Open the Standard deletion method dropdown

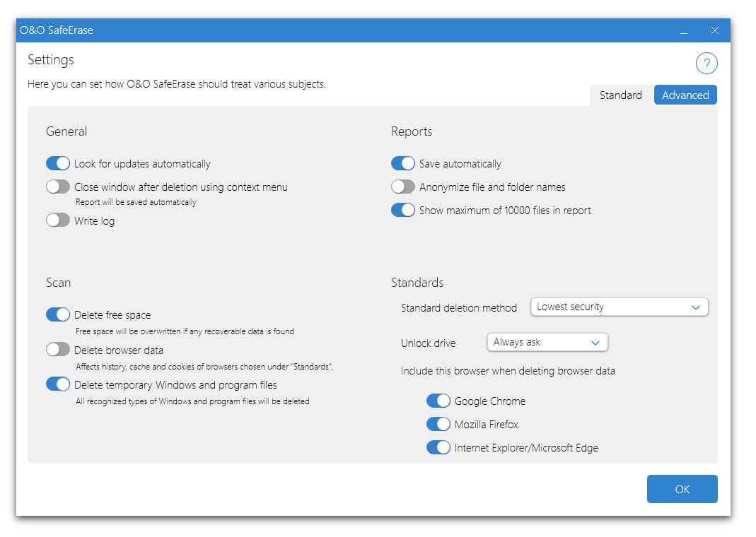pos(619,307)
